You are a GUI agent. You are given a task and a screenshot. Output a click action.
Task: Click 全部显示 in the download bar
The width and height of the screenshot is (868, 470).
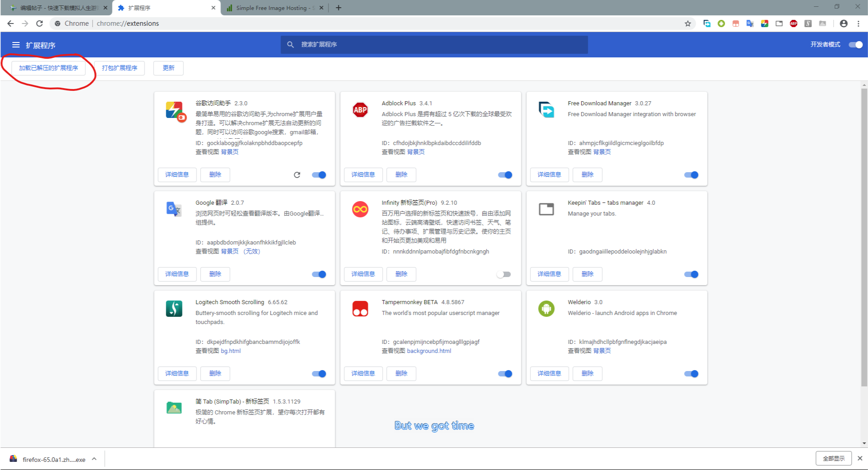click(834, 458)
